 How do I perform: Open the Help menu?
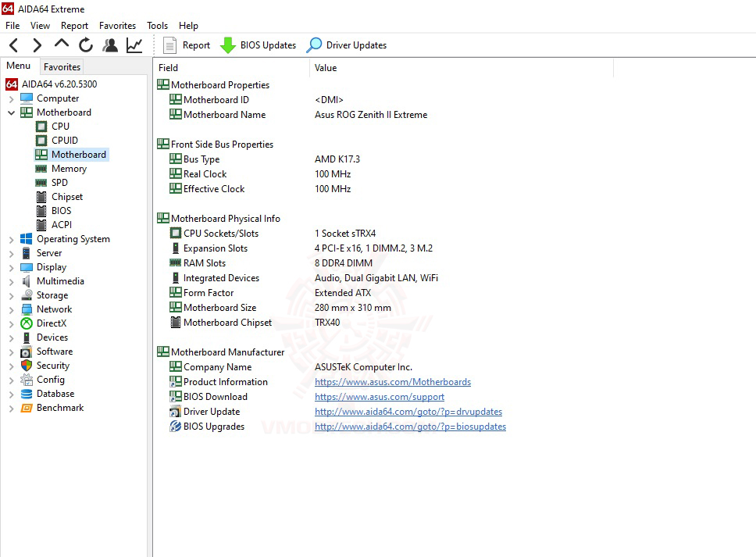tap(188, 26)
